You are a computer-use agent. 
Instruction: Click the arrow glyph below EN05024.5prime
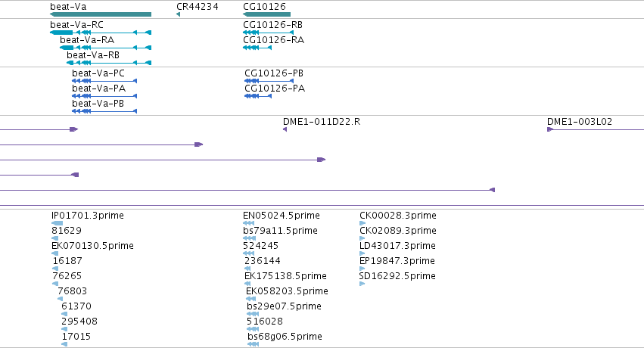point(249,223)
